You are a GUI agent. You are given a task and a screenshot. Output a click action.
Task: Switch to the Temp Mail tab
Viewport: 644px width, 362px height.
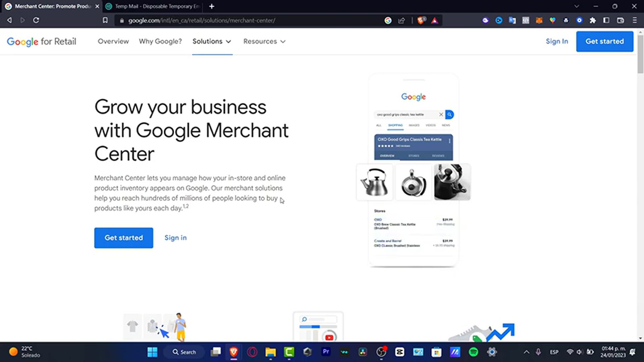coord(153,6)
